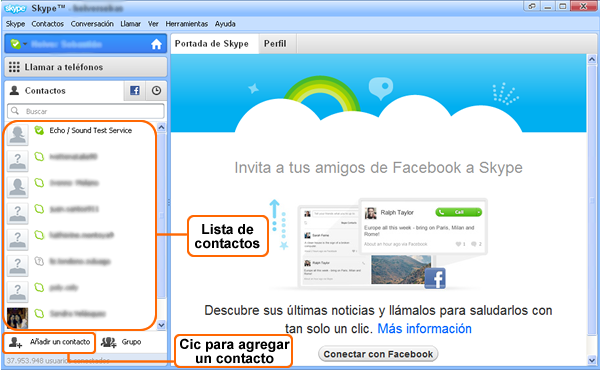Click the compact view title bar button
600x370 pixels.
tap(532, 6)
